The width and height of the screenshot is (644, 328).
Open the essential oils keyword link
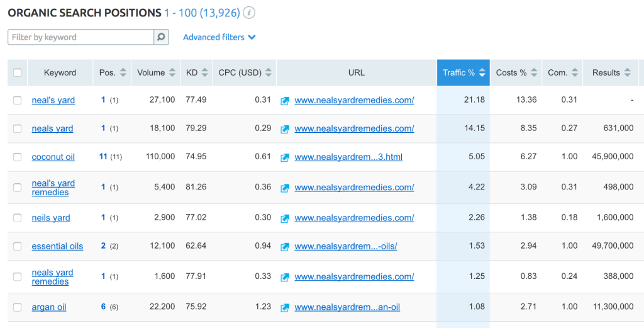pos(57,246)
